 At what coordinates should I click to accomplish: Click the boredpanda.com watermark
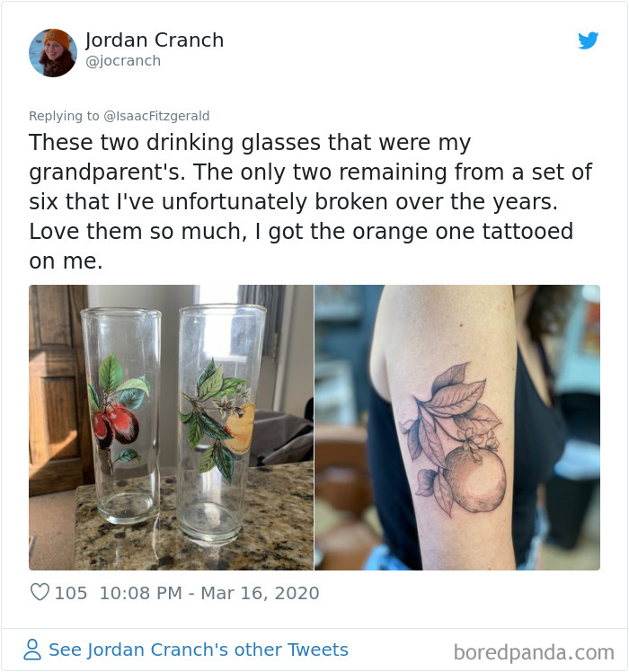534,651
